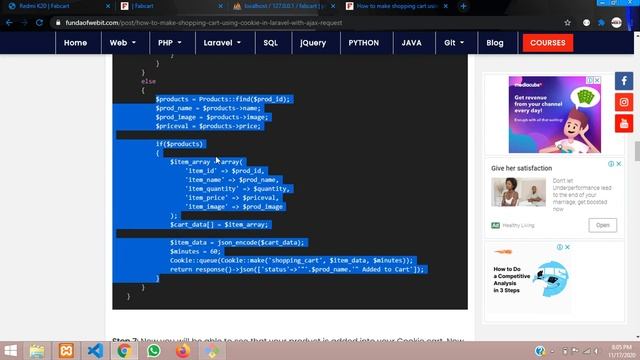640x360 pixels.
Task: Close the Redmi K20 Fabcart tab
Action: pos(108,6)
